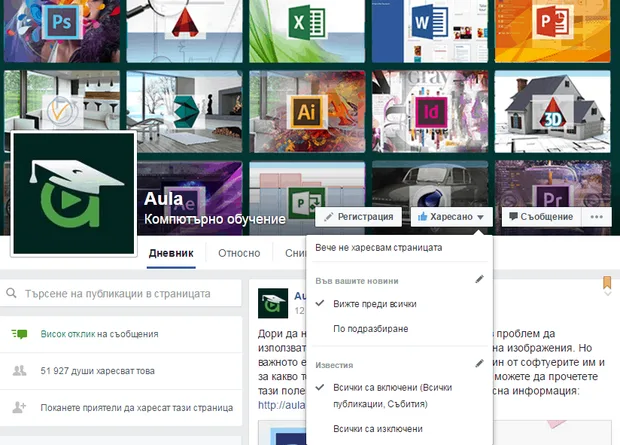The width and height of the screenshot is (620, 445).
Task: Click the green Excel icon in cover
Action: [x=307, y=23]
